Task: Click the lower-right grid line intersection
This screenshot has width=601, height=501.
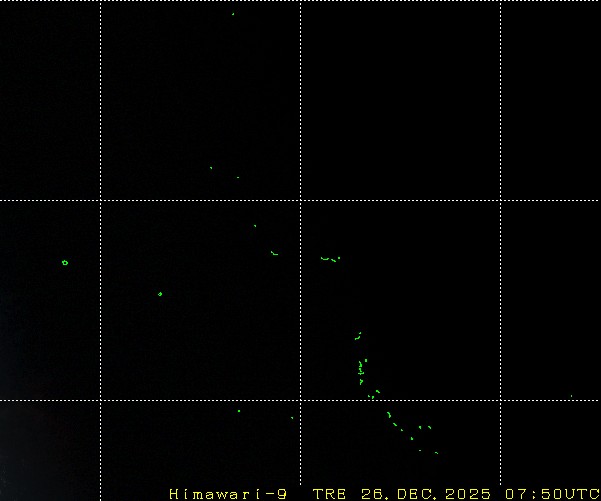Action: [x=500, y=400]
